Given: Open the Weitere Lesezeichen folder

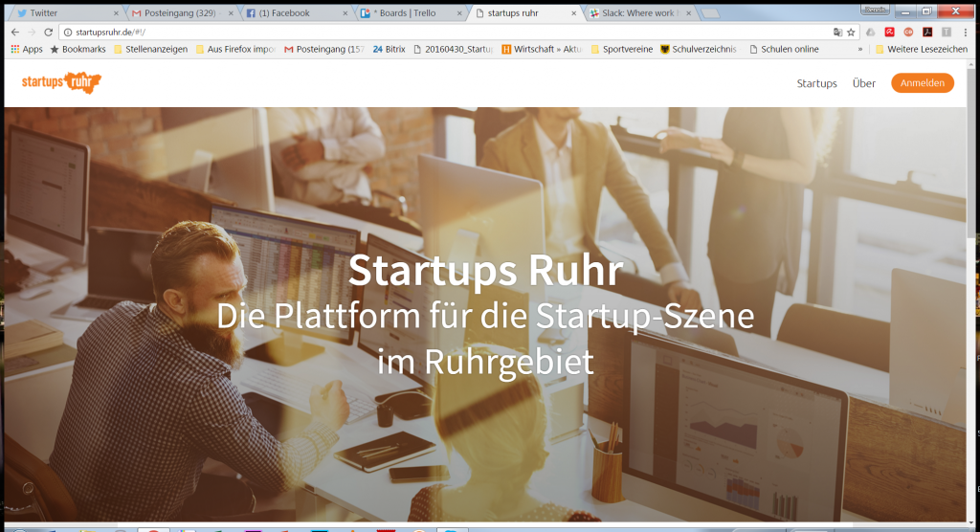Looking at the screenshot, I should click(922, 49).
